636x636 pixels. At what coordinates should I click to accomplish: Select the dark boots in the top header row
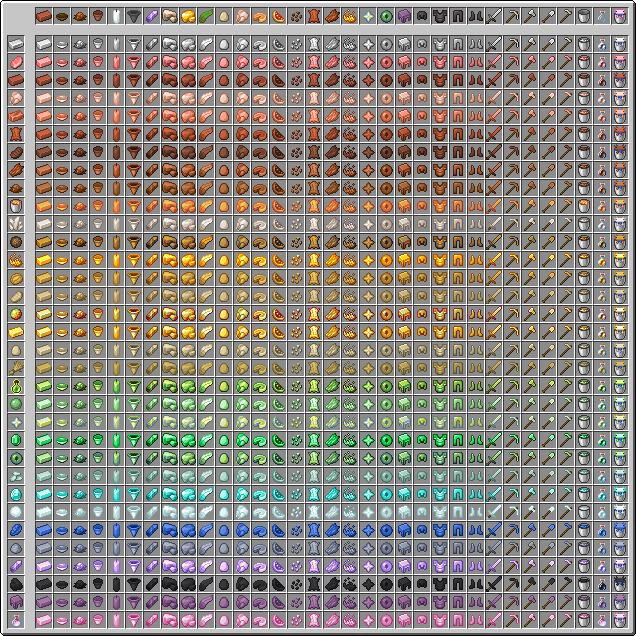(476, 17)
